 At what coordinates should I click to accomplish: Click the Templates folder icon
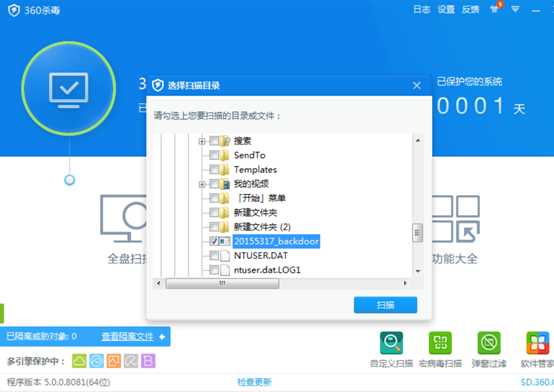(225, 170)
